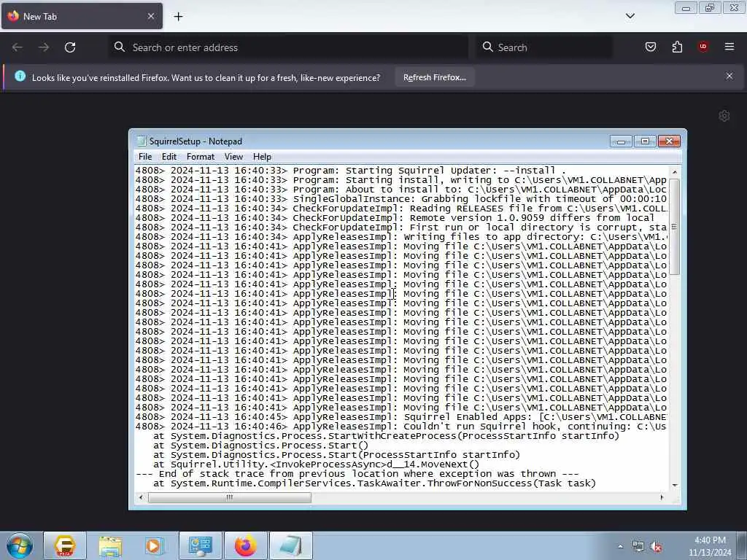Open the network tray icon
Image resolution: width=747 pixels, height=560 pixels.
(x=638, y=547)
